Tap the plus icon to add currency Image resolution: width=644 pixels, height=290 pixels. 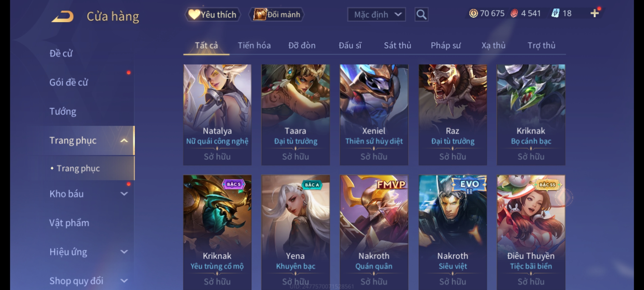click(x=595, y=13)
